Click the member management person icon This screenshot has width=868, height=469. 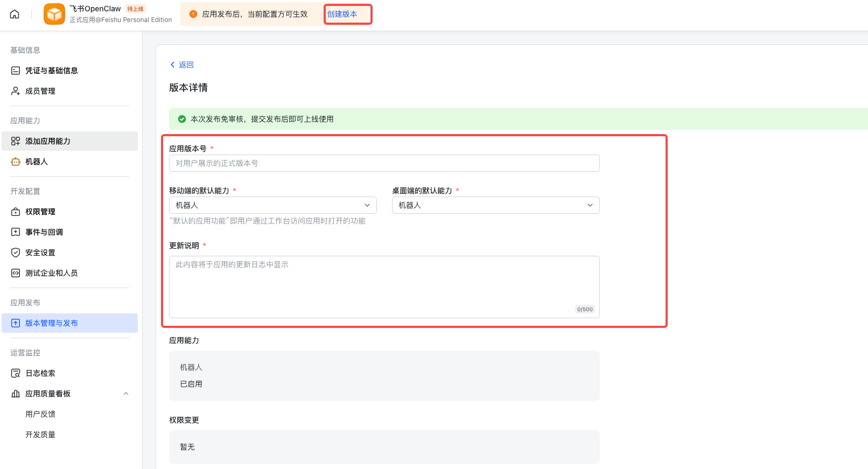tap(16, 91)
